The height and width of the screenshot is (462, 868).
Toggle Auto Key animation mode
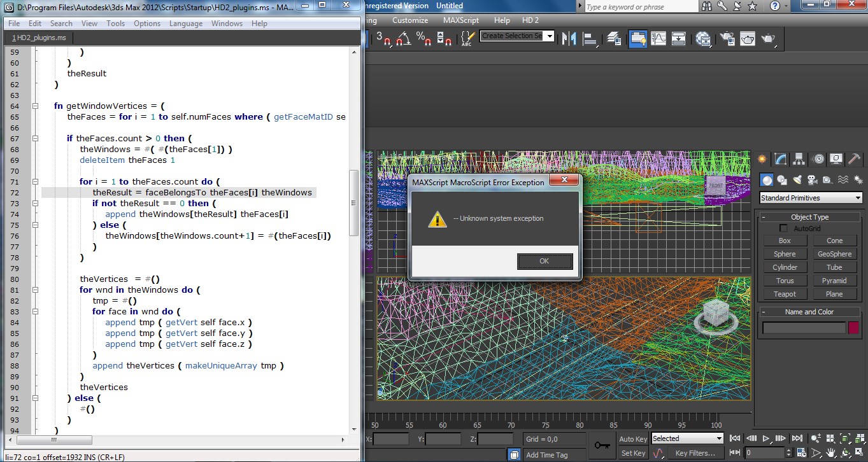[632, 439]
